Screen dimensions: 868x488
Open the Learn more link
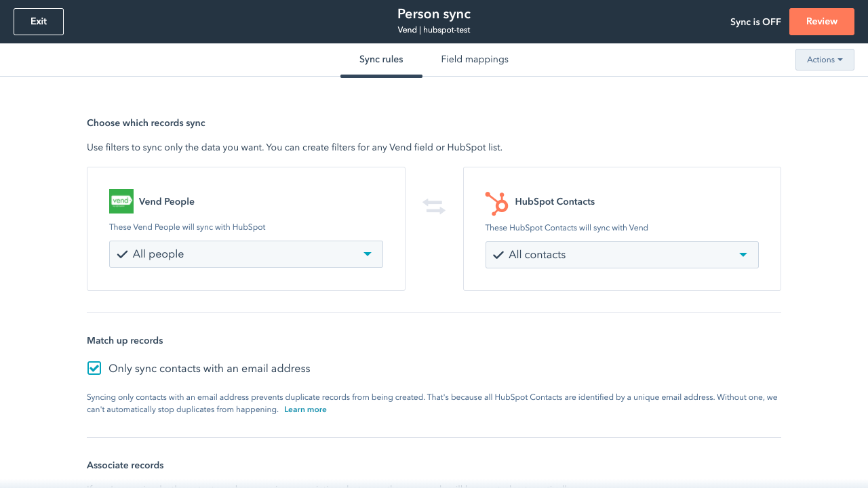click(305, 409)
